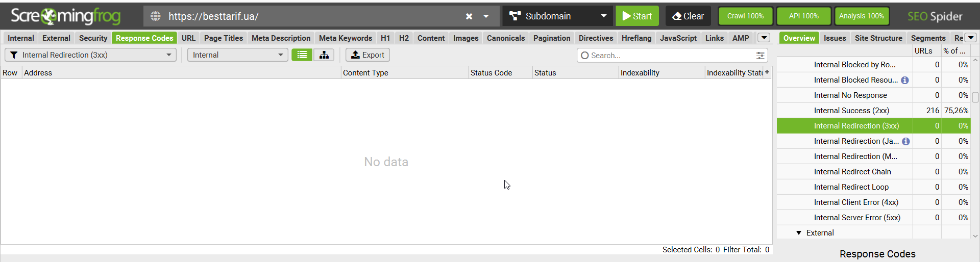The height and width of the screenshot is (262, 980).
Task: Sort by Status Code column header
Action: pos(500,72)
